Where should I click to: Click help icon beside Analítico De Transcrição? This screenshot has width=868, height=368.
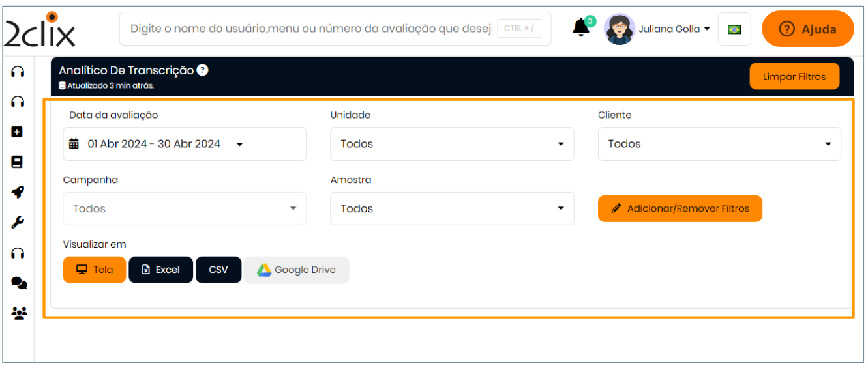tap(203, 70)
